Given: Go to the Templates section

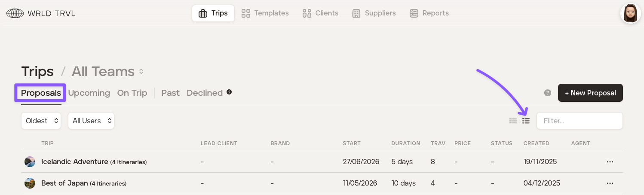Looking at the screenshot, I should tap(265, 13).
